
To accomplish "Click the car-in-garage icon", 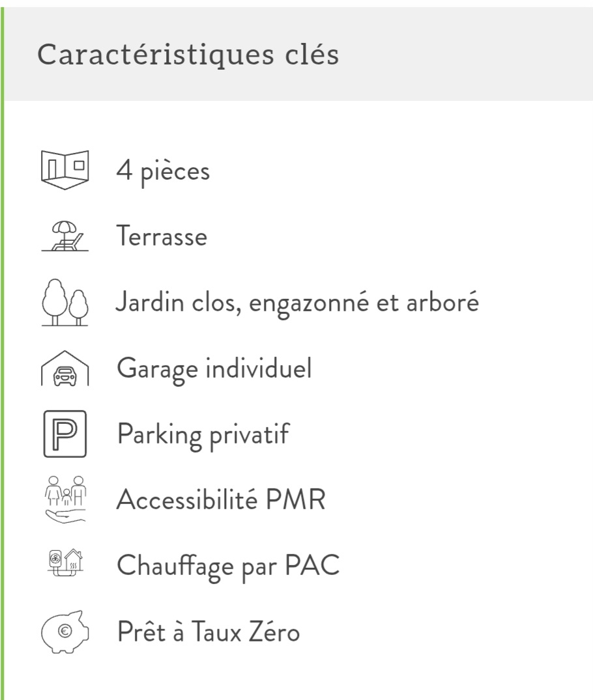I will click(x=65, y=370).
